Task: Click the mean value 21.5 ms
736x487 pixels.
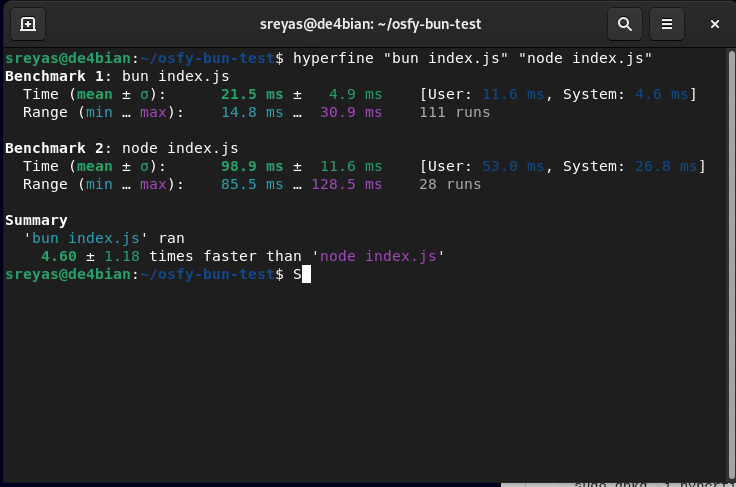Action: click(x=252, y=94)
